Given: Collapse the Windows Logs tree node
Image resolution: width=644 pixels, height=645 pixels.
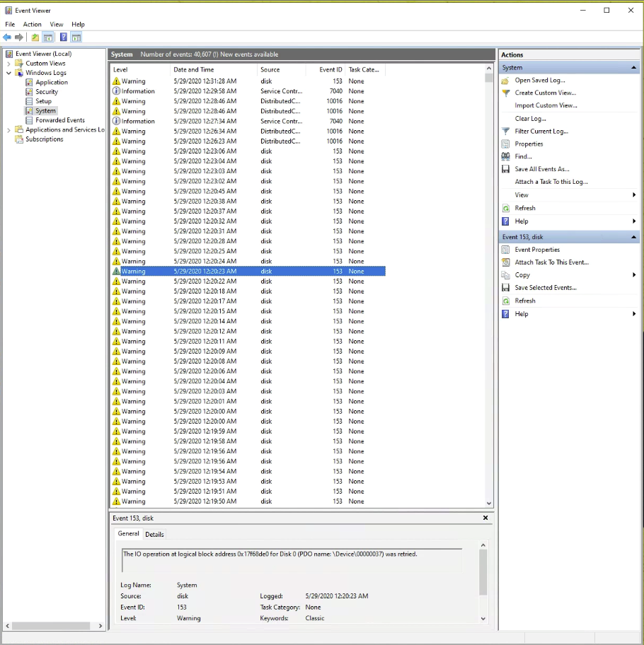Looking at the screenshot, I should 9,73.
